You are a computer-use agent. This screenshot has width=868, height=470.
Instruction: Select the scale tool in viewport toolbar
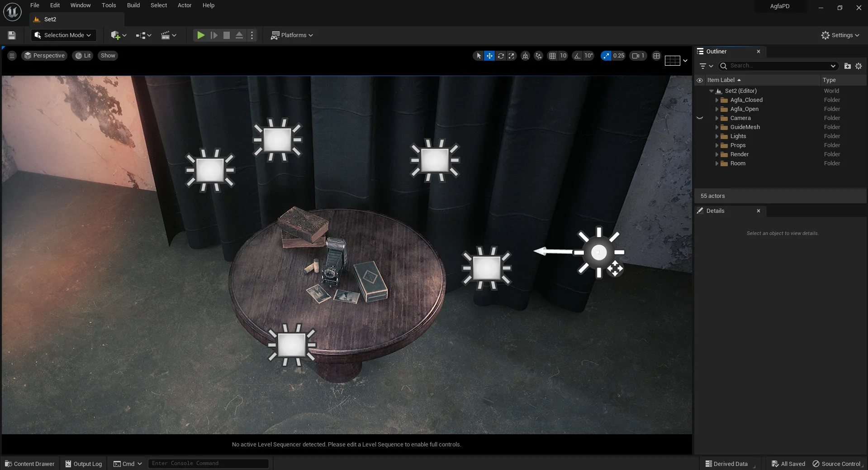click(x=512, y=56)
